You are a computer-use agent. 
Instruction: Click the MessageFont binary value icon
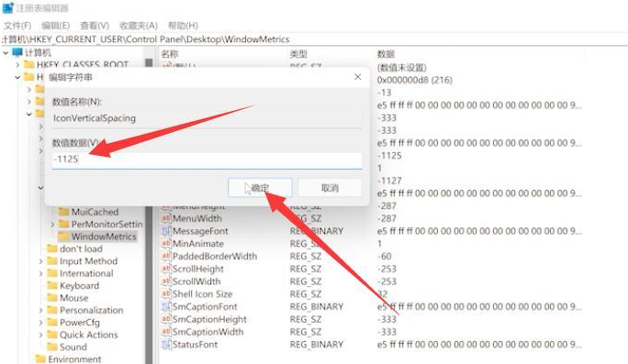(166, 231)
